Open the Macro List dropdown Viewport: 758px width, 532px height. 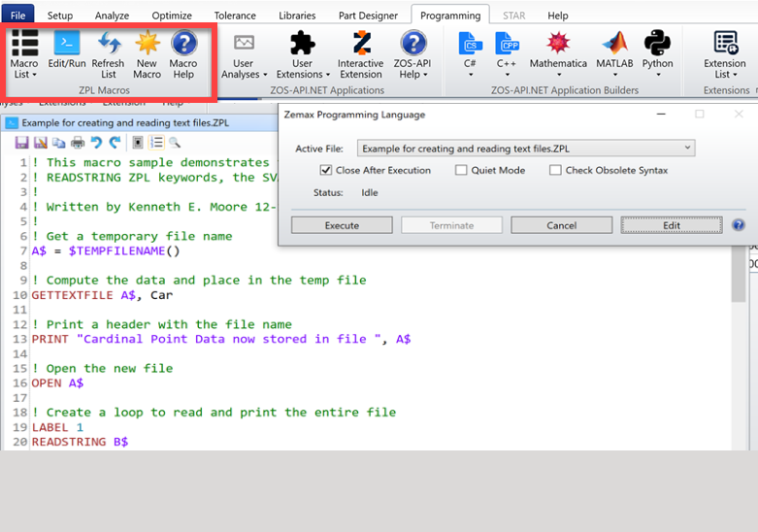coord(24,54)
